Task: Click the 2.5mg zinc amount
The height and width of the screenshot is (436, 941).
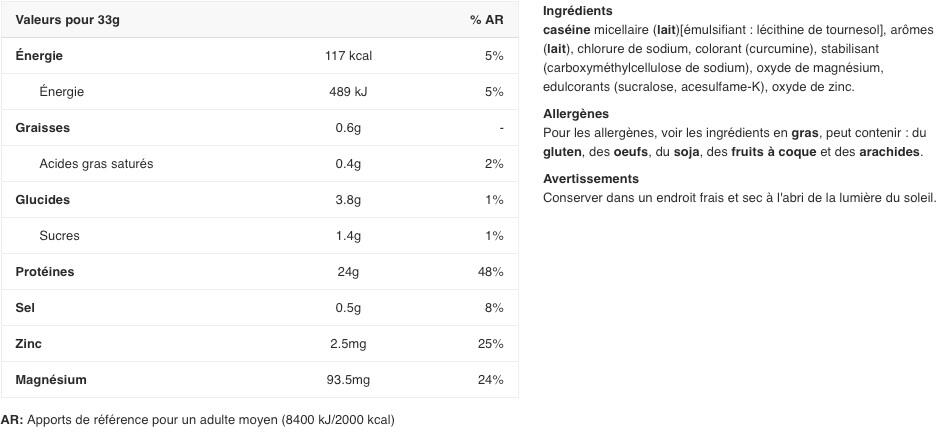Action: point(348,344)
